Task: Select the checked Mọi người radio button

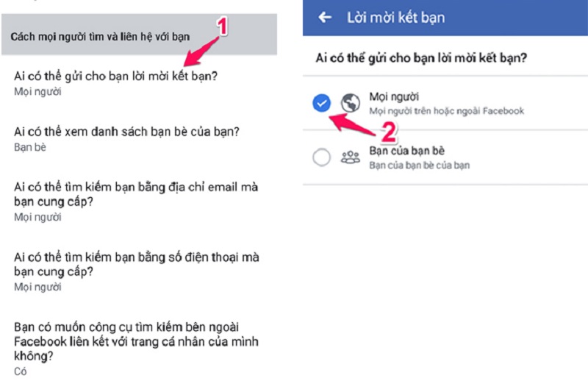Action: tap(321, 103)
